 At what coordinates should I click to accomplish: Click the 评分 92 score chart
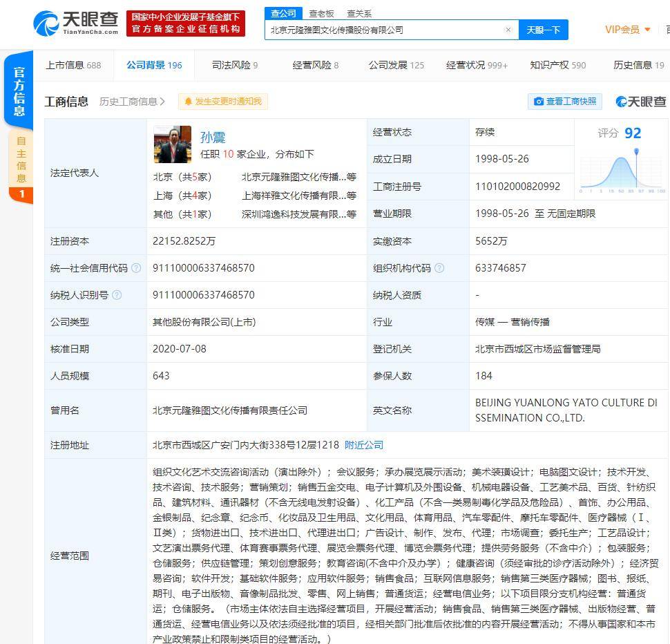tap(622, 161)
